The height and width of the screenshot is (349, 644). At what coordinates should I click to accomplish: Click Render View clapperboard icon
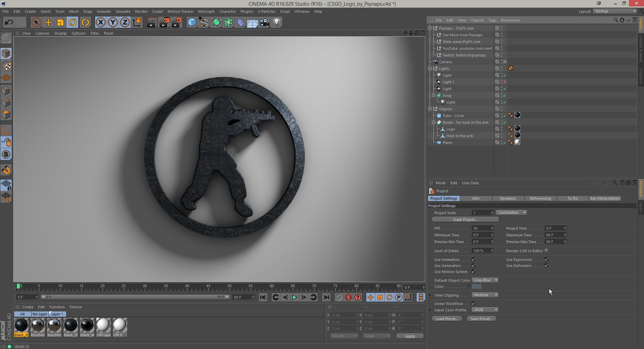coord(152,23)
